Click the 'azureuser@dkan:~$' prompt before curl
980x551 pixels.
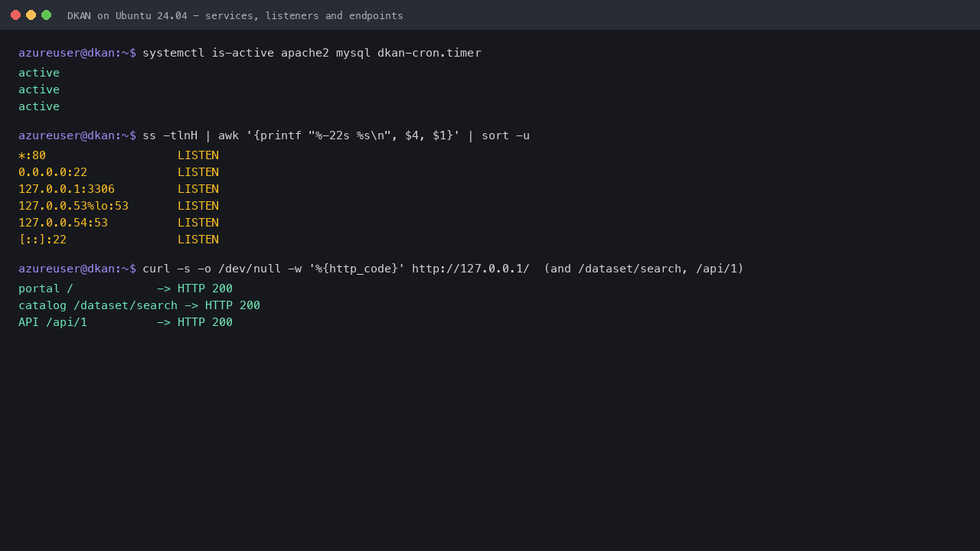(x=77, y=269)
